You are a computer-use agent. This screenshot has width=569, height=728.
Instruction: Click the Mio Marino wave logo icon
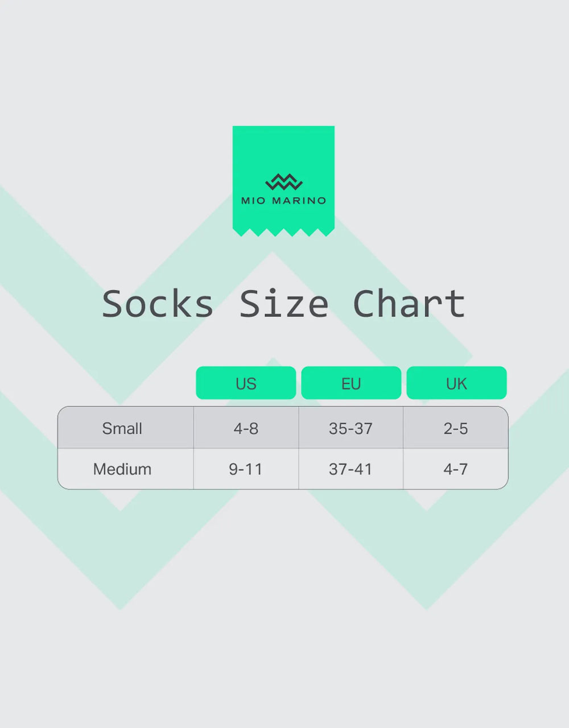click(283, 182)
